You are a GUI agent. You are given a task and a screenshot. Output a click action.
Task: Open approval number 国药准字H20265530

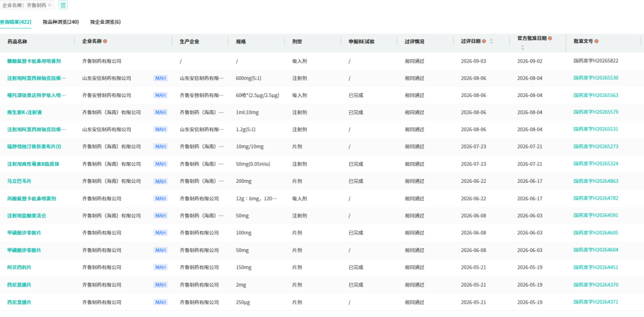coord(596,78)
